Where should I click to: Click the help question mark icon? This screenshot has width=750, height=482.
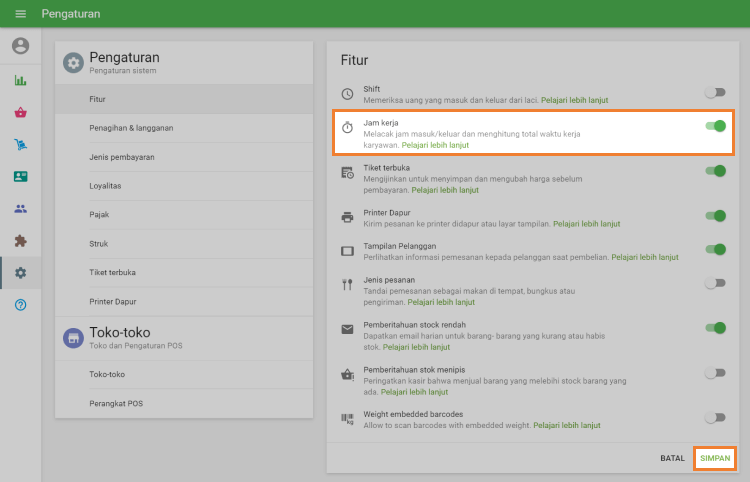coord(20,304)
